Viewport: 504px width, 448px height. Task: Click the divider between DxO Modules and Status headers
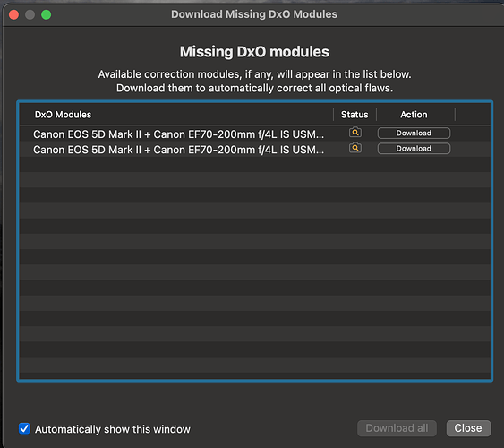pyautogui.click(x=333, y=115)
